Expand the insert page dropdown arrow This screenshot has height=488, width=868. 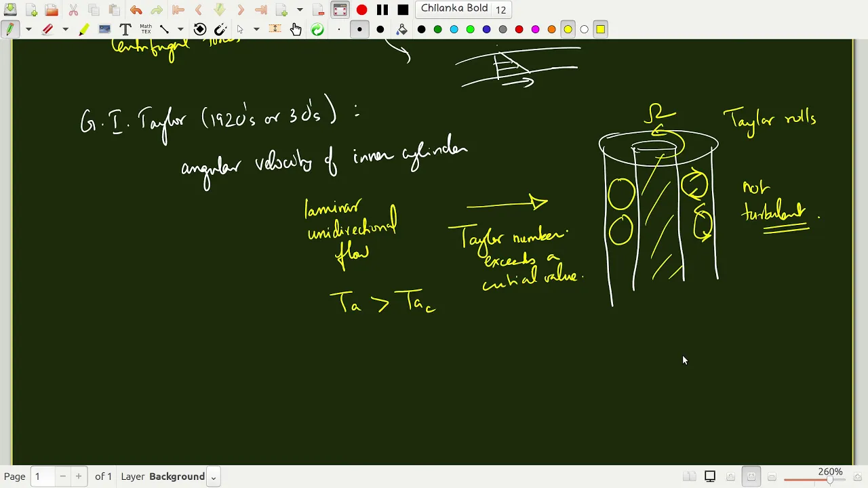point(300,9)
